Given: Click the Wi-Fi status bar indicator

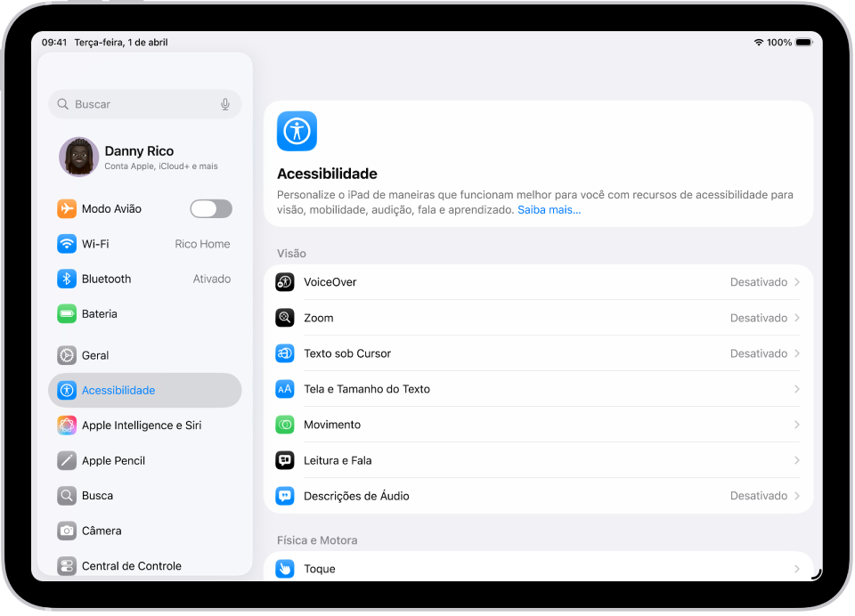Looking at the screenshot, I should tap(759, 43).
